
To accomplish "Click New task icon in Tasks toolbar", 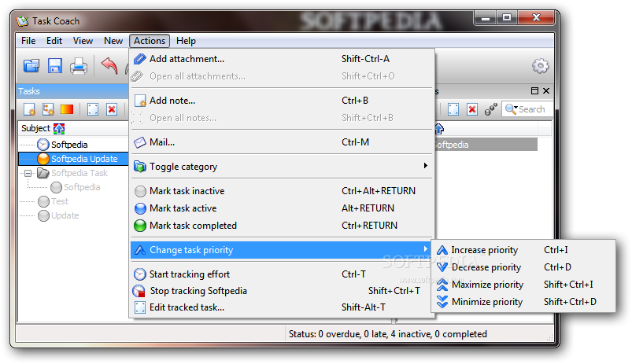I will coord(29,109).
